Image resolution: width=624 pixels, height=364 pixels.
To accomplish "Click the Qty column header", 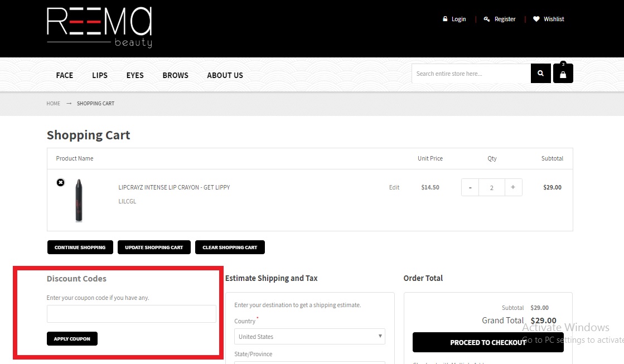I will pyautogui.click(x=492, y=158).
